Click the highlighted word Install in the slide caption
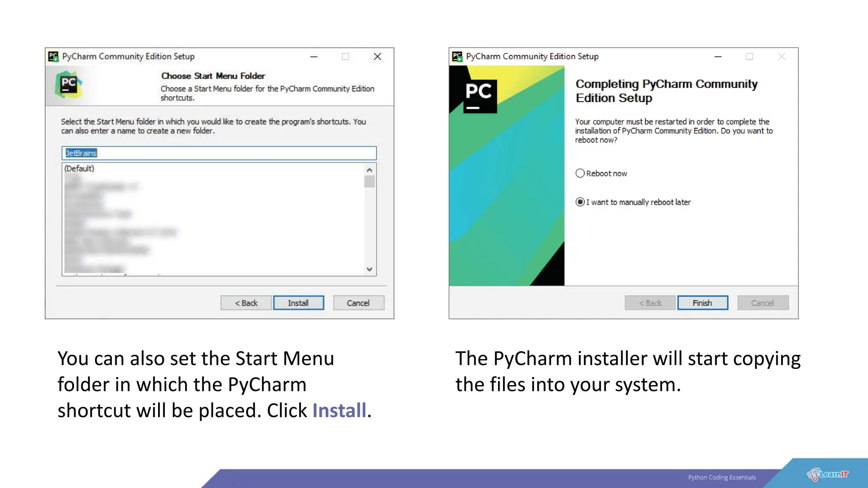This screenshot has height=488, width=868. pos(339,410)
